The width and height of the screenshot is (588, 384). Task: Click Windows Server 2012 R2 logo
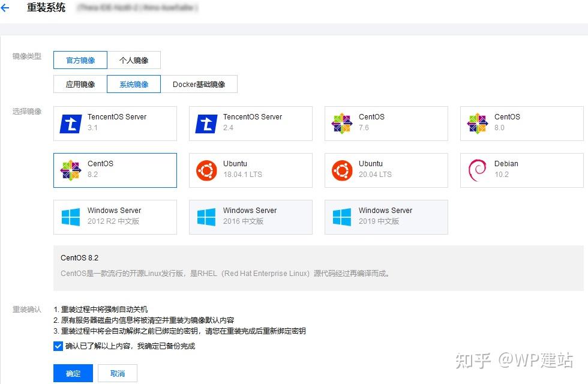pos(71,217)
